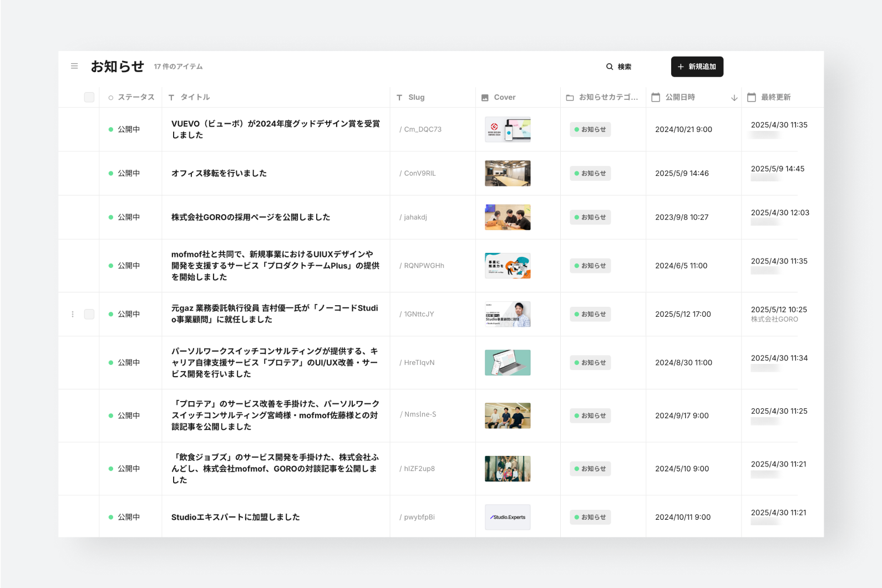Click the 公開中 status of the オフィス移転 row
This screenshot has height=588, width=882.
tap(124, 173)
